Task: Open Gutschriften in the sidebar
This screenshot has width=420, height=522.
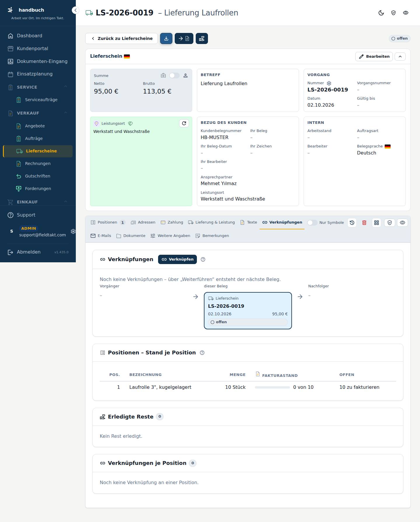Action: point(38,176)
